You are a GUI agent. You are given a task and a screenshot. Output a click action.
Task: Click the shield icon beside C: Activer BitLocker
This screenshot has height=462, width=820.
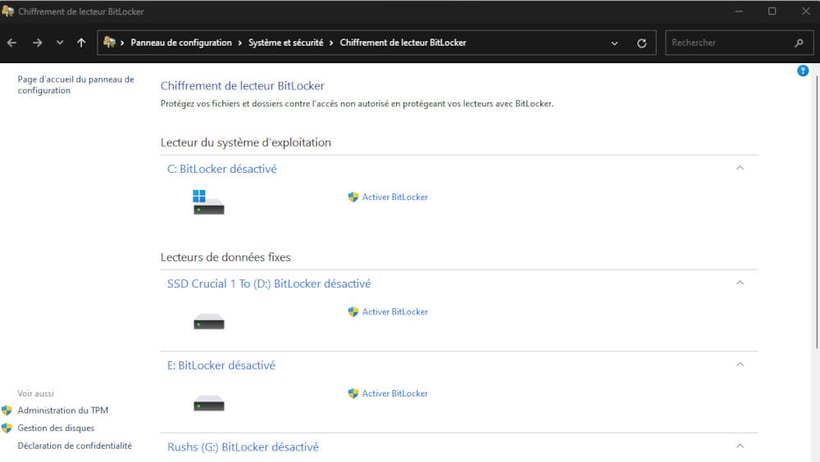[353, 197]
